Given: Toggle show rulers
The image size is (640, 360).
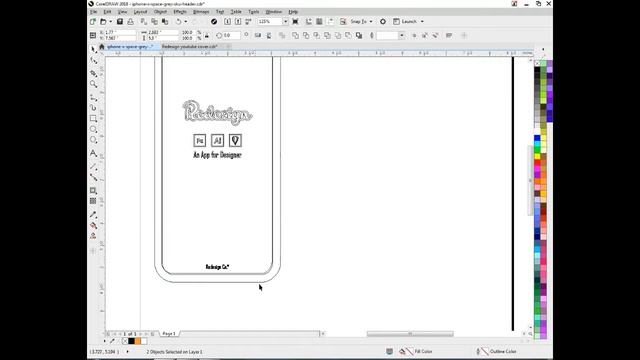Looking at the screenshot, I should point(309,21).
